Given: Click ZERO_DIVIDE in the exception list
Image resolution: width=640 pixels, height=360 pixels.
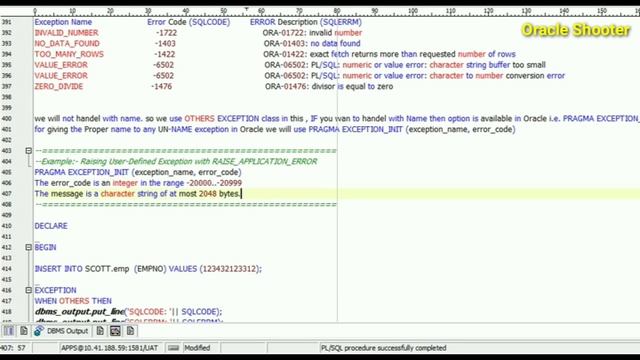Looking at the screenshot, I should 59,86.
